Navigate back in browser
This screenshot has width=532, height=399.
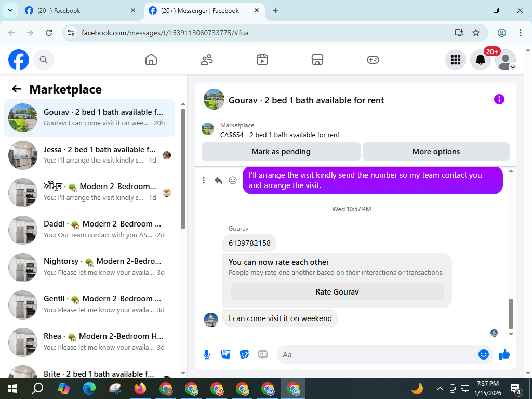(x=11, y=33)
